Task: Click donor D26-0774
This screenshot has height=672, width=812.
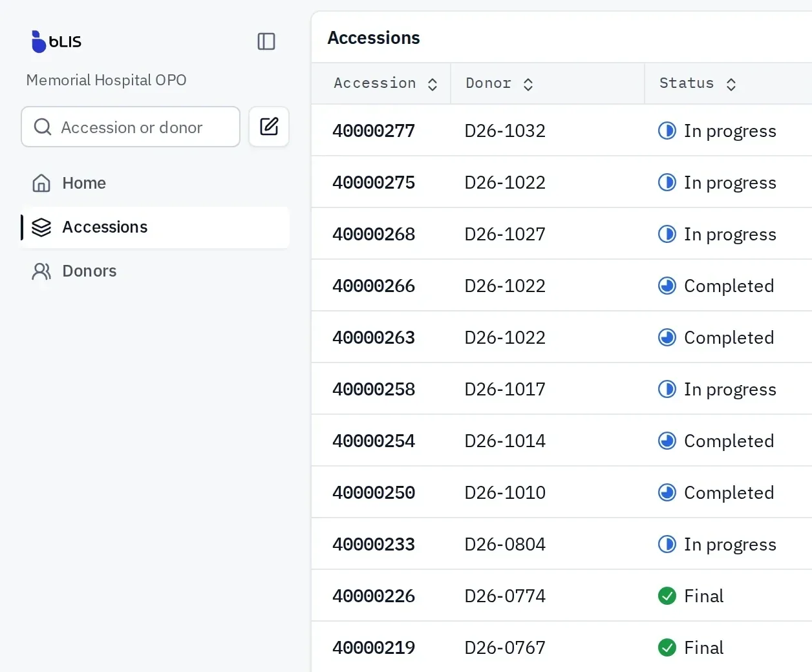Action: [505, 596]
